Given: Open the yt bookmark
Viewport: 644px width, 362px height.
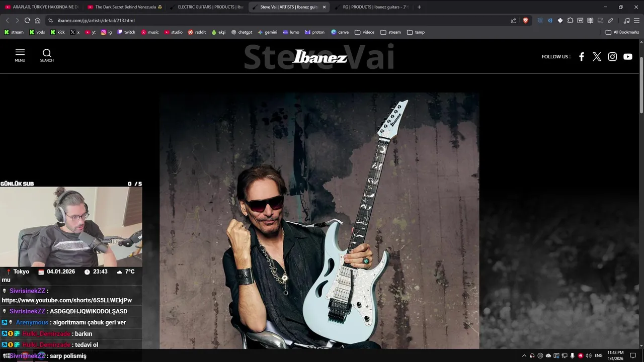Looking at the screenshot, I should click(x=90, y=32).
